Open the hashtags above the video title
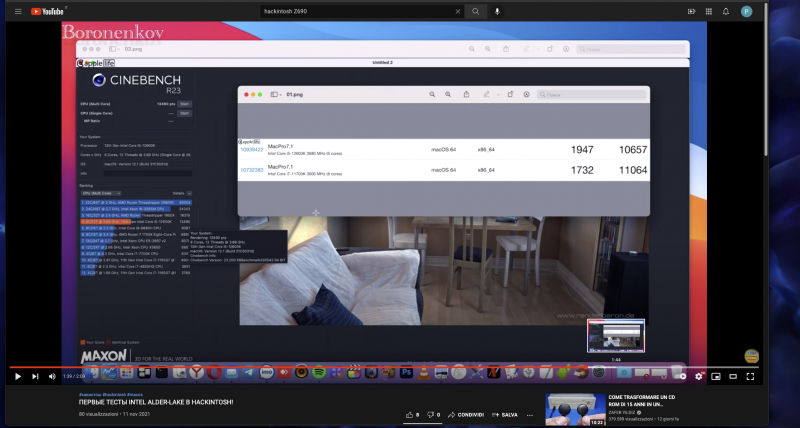 coord(111,394)
